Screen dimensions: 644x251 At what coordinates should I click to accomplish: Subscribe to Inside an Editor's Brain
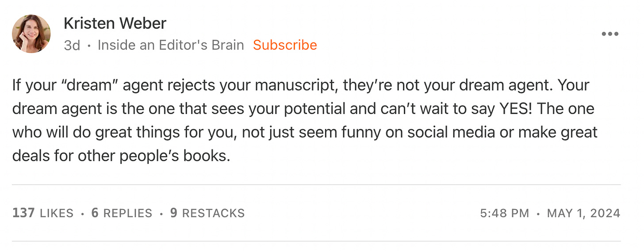[x=285, y=45]
